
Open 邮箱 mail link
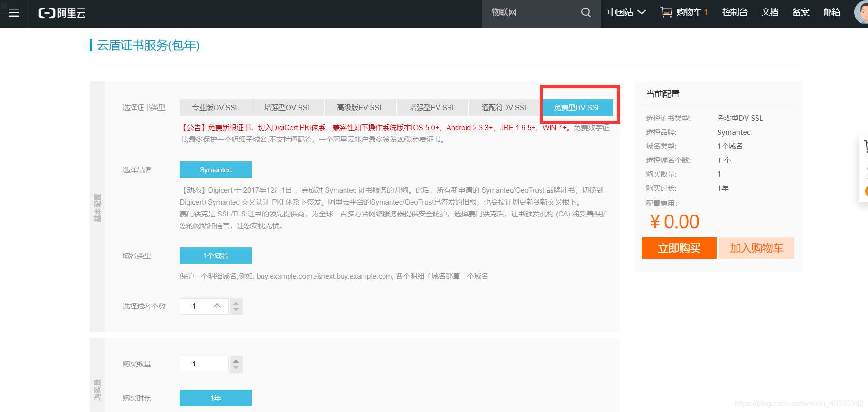(831, 12)
